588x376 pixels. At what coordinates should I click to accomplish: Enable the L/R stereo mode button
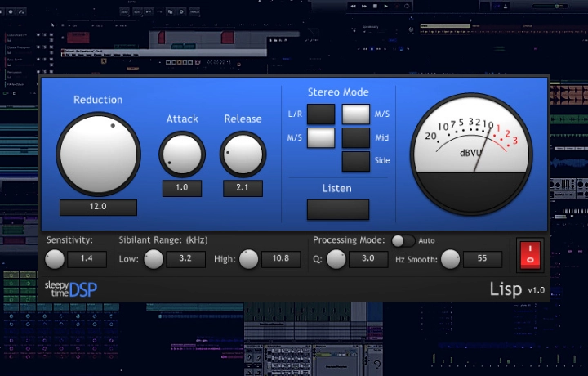point(321,114)
